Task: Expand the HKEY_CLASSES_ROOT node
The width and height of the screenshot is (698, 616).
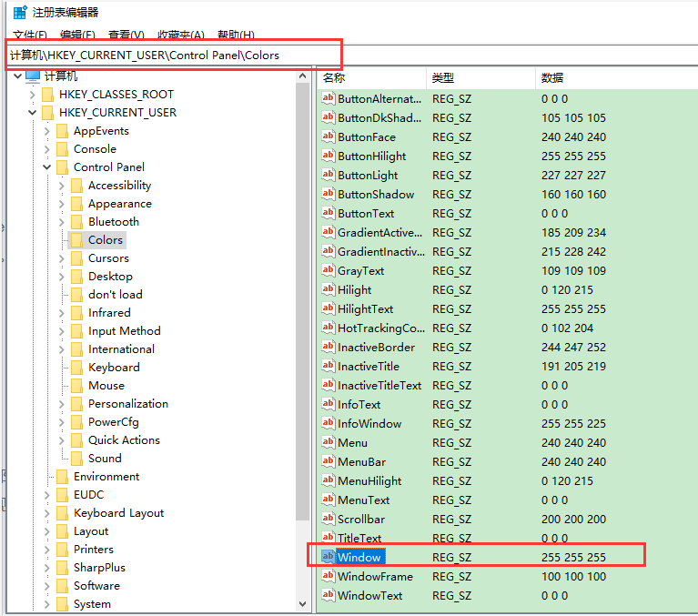Action: point(32,95)
